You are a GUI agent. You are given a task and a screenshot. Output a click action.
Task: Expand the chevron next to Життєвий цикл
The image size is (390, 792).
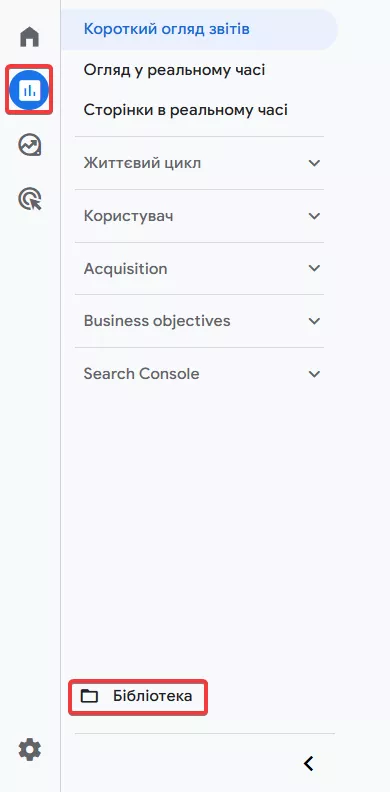[314, 163]
